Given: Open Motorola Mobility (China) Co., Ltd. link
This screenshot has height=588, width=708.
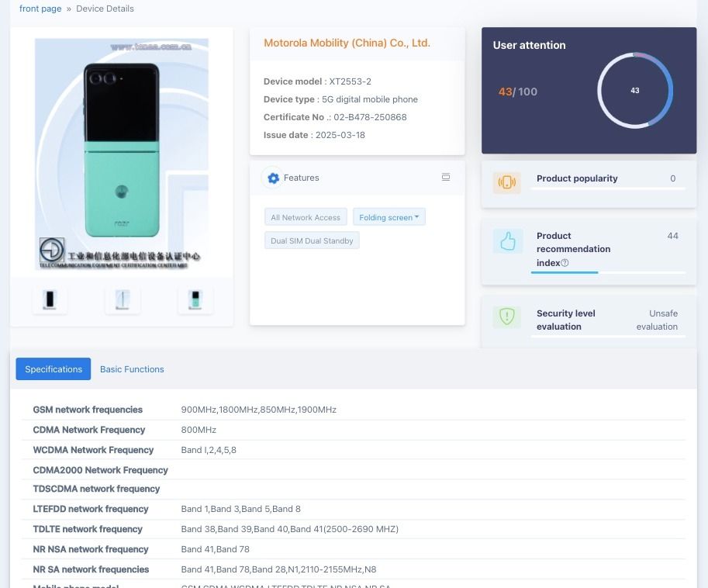Looking at the screenshot, I should pyautogui.click(x=347, y=43).
